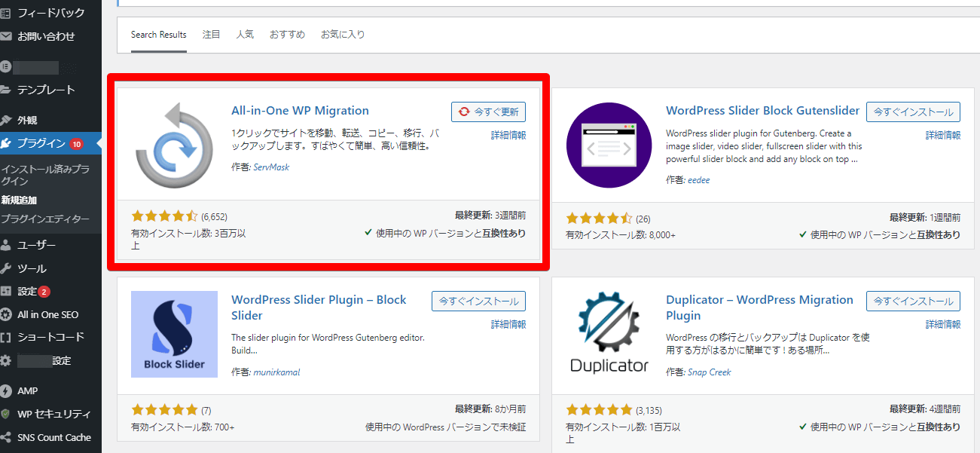Select the 新規追加 submenu item
The width and height of the screenshot is (980, 453).
[19, 200]
